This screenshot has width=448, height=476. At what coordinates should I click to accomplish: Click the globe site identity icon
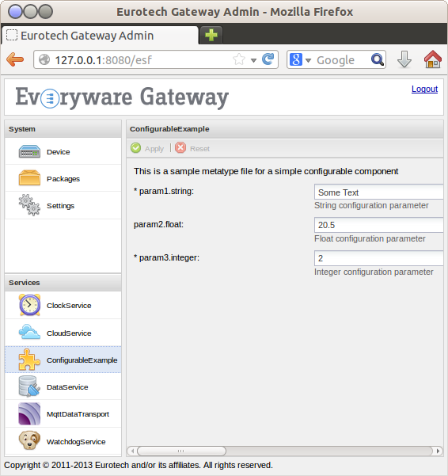[x=44, y=59]
